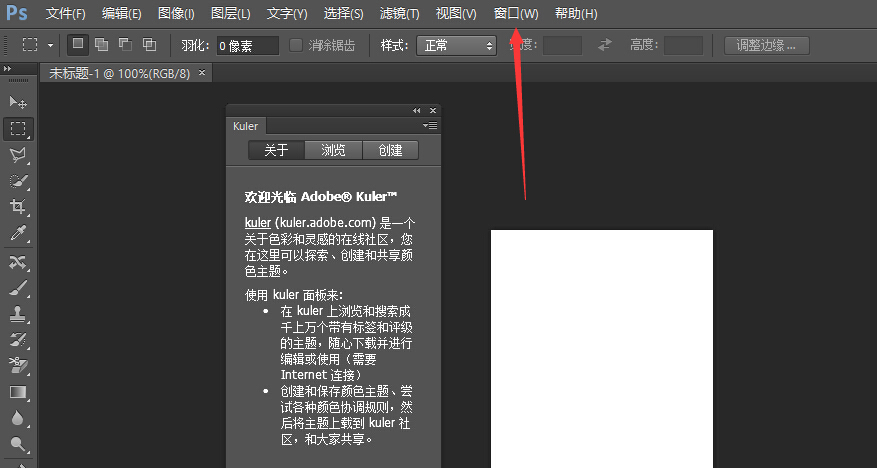Open the 窗口(W) menu
Image resolution: width=877 pixels, height=468 pixels.
(x=516, y=14)
